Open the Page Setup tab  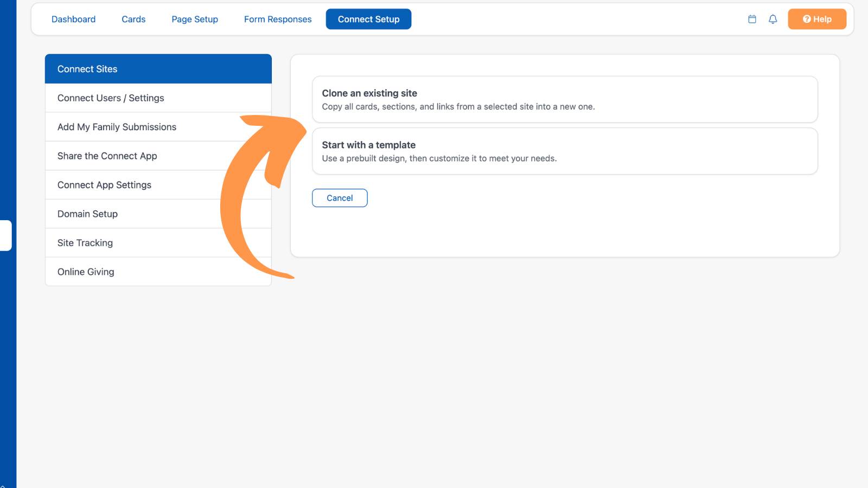click(195, 19)
